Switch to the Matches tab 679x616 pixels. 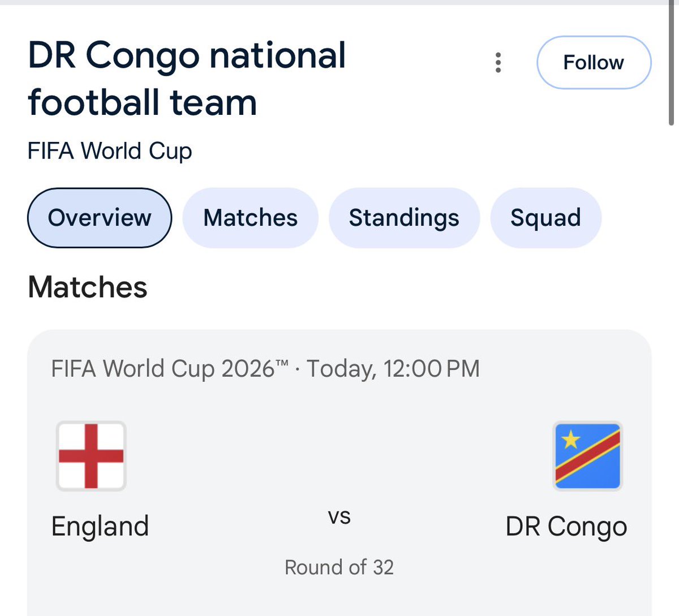[x=250, y=218]
